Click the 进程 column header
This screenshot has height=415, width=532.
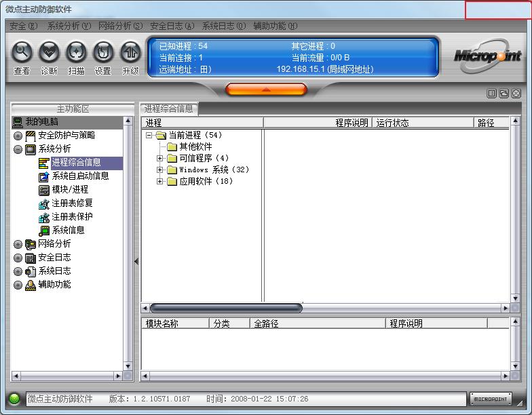point(202,123)
